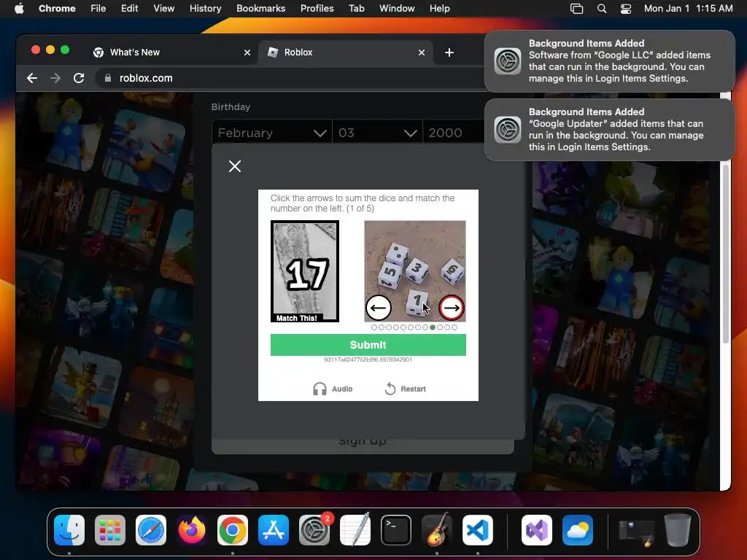Open Google Chrome from the Dock
747x560 pixels.
[233, 530]
